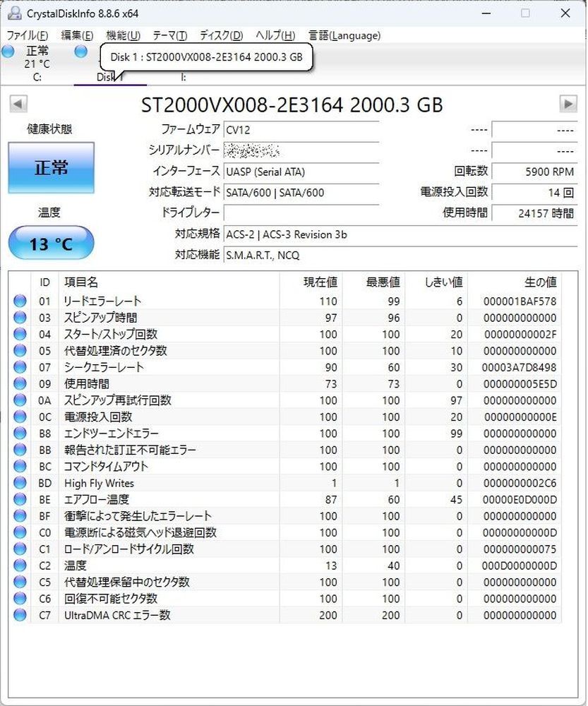The width and height of the screenshot is (588, 706).
Task: Open the 編集(E) menu
Action: click(x=77, y=35)
